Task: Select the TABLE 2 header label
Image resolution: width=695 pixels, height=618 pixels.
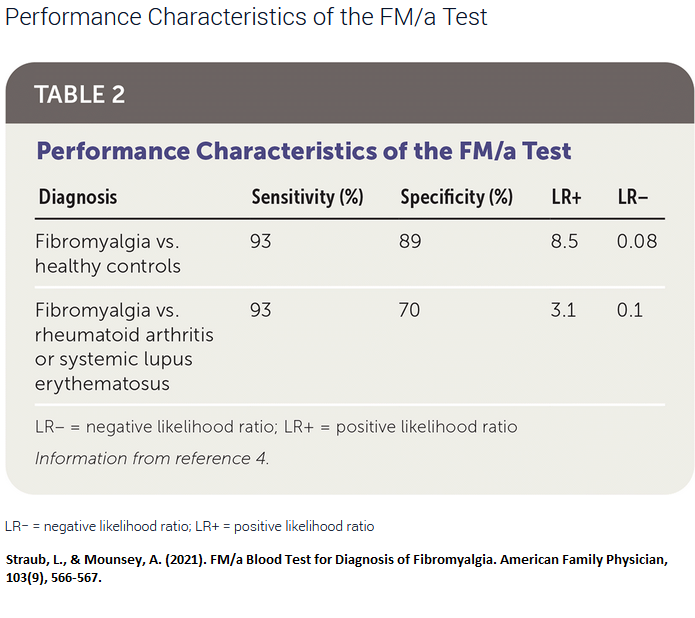Action: [x=80, y=94]
